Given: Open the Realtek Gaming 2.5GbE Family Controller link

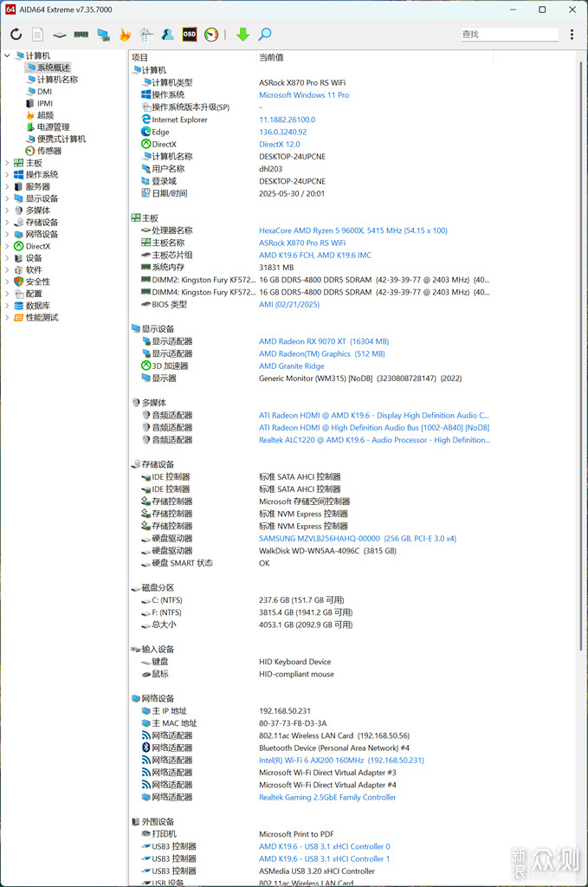Looking at the screenshot, I should click(327, 797).
